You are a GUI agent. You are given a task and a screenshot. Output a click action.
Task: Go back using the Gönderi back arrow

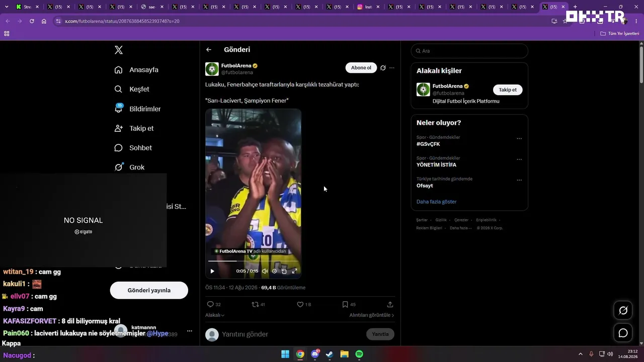(209, 50)
